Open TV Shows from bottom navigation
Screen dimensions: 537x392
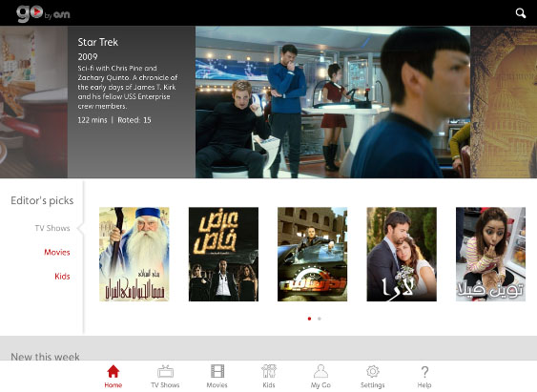coord(165,376)
